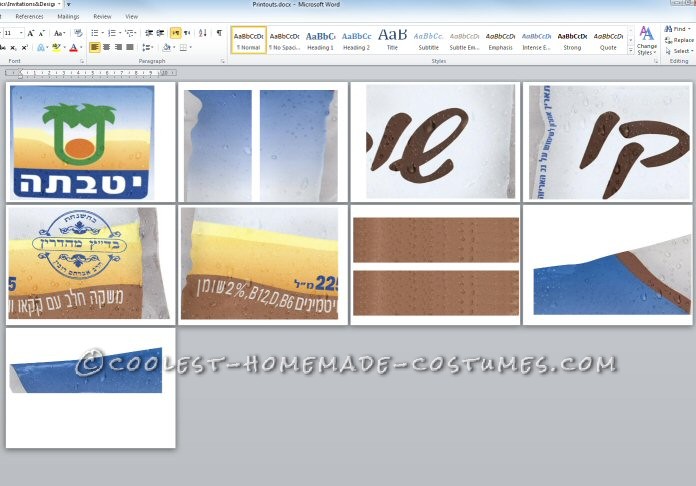Click the Text Effects icon
The width and height of the screenshot is (696, 486).
(41, 47)
